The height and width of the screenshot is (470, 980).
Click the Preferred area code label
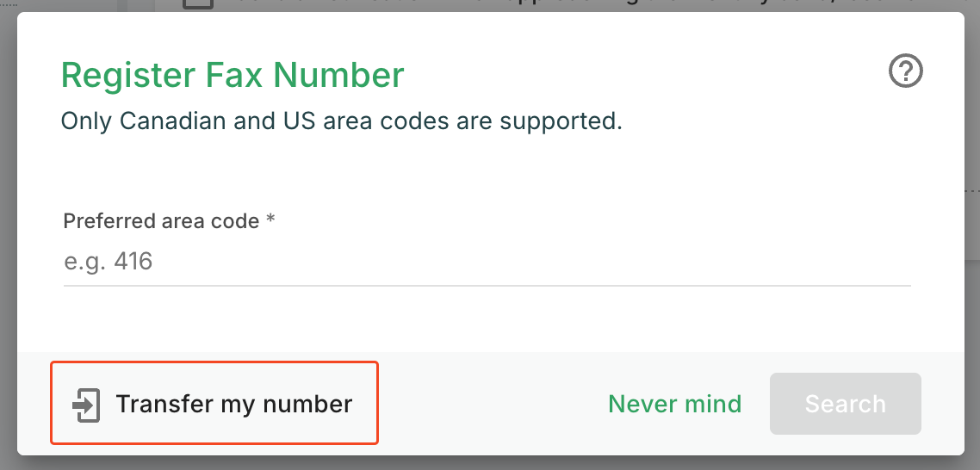pyautogui.click(x=161, y=221)
